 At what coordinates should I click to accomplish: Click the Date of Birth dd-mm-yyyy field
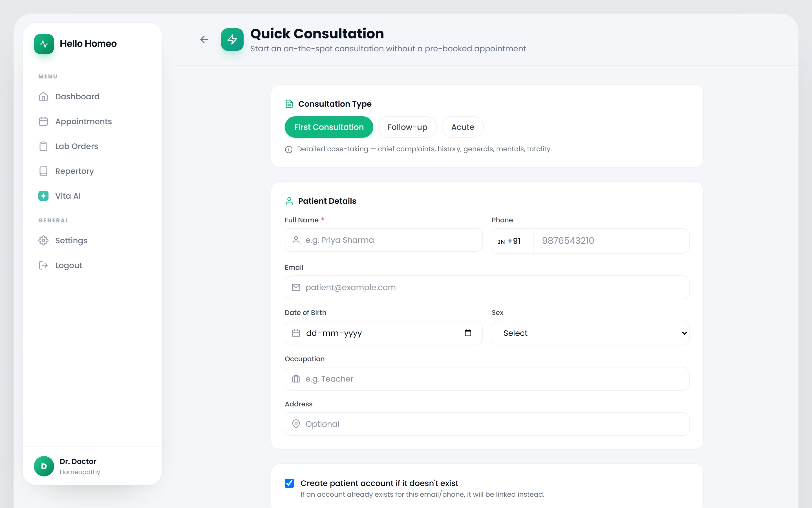[x=383, y=333]
